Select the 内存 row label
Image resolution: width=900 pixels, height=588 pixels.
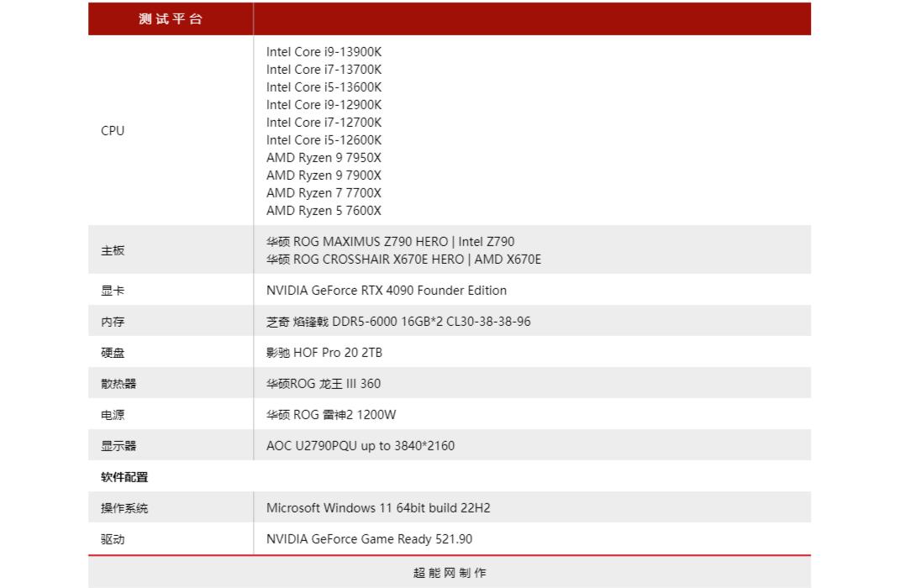click(113, 321)
